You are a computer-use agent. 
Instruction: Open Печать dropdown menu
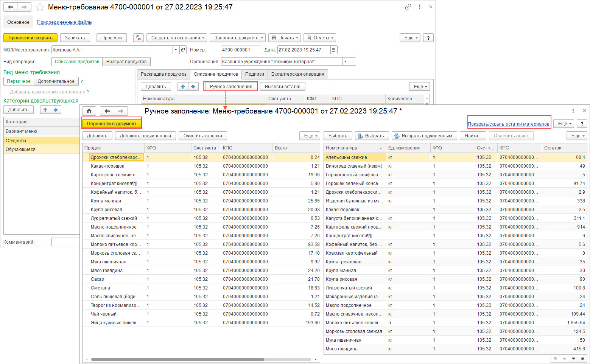pos(285,38)
